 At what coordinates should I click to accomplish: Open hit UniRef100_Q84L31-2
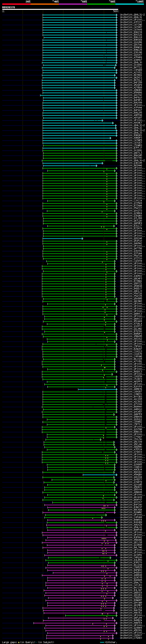coord(132,15)
